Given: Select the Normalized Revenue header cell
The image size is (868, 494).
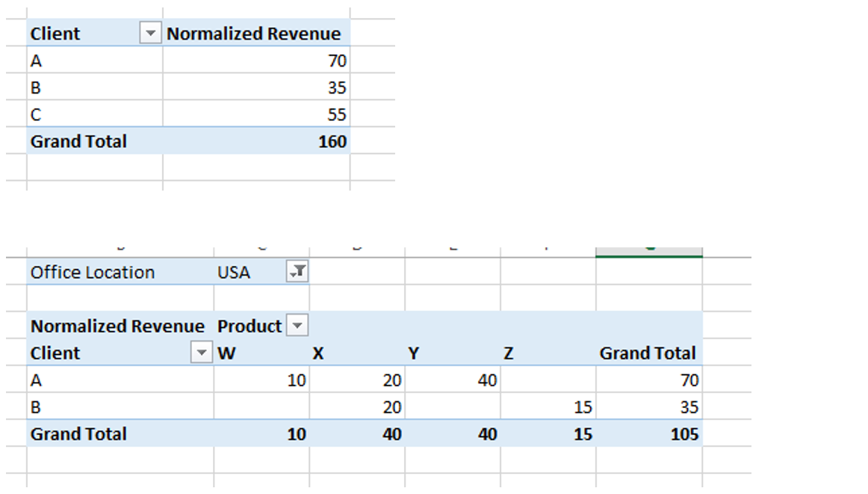Looking at the screenshot, I should (254, 33).
